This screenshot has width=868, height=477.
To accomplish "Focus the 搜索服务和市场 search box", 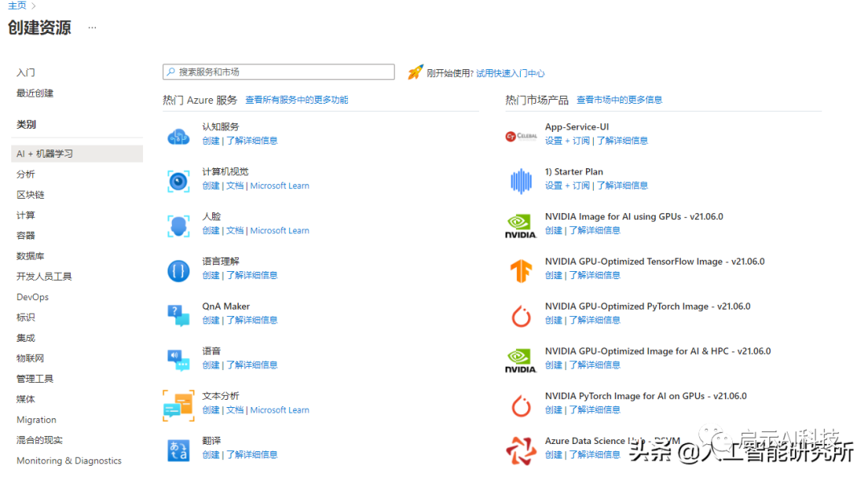I will click(278, 72).
